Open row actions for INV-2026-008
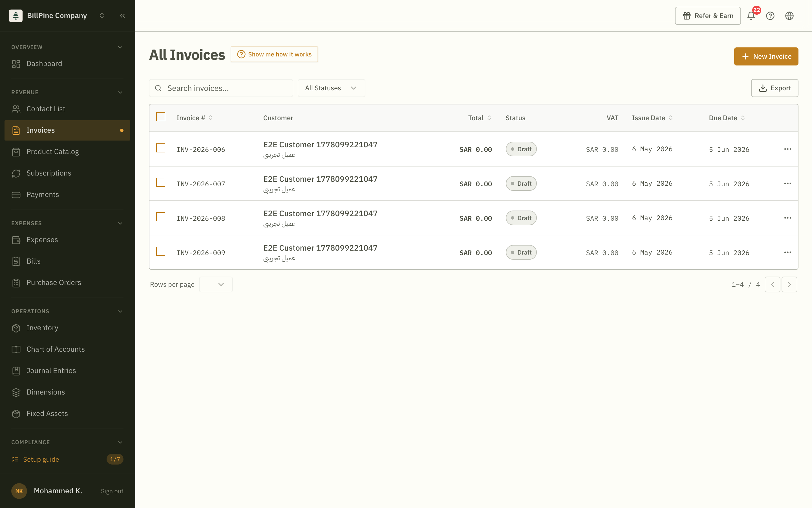The width and height of the screenshot is (812, 508). 787,218
